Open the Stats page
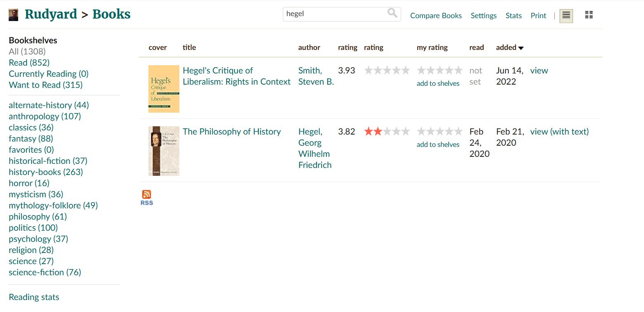The height and width of the screenshot is (312, 644). [514, 16]
